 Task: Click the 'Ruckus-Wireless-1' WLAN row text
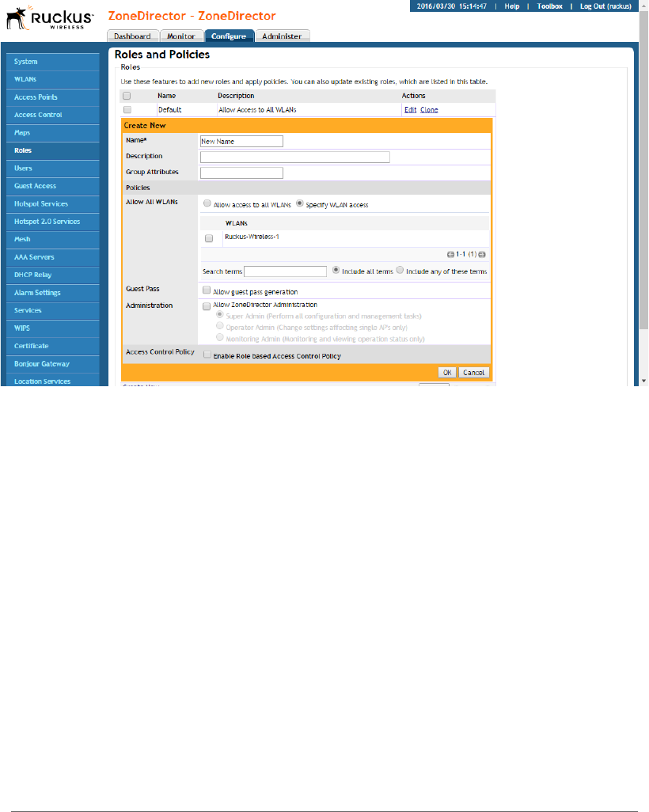click(x=252, y=237)
